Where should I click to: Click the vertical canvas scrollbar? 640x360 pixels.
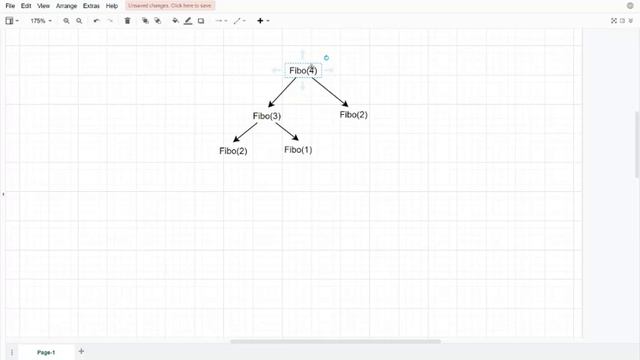click(637, 144)
